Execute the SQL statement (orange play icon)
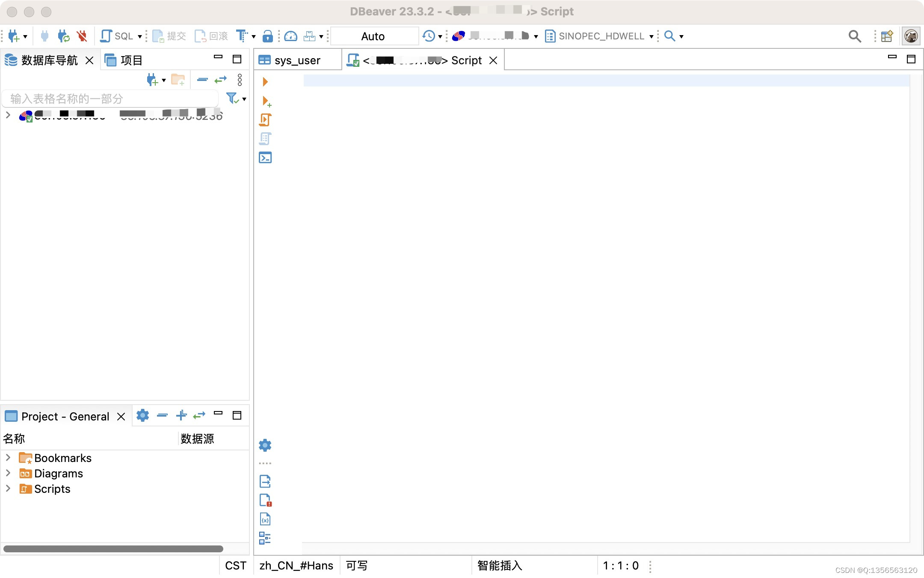The width and height of the screenshot is (924, 578). pos(265,81)
